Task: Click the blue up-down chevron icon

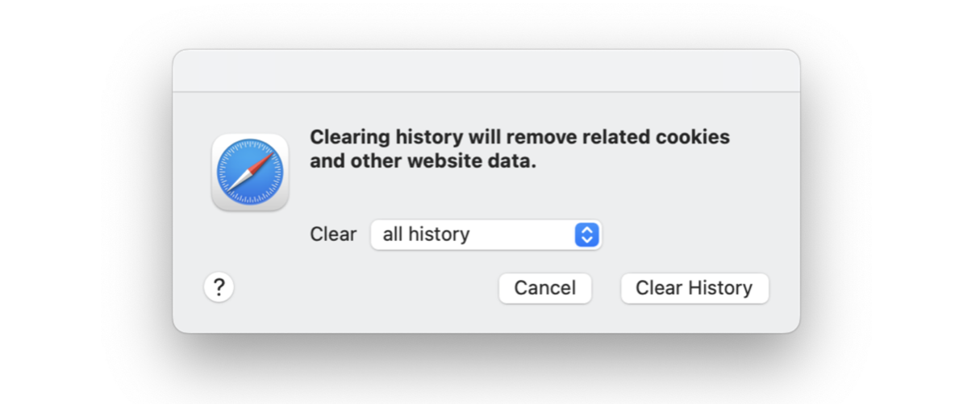Action: pos(587,235)
